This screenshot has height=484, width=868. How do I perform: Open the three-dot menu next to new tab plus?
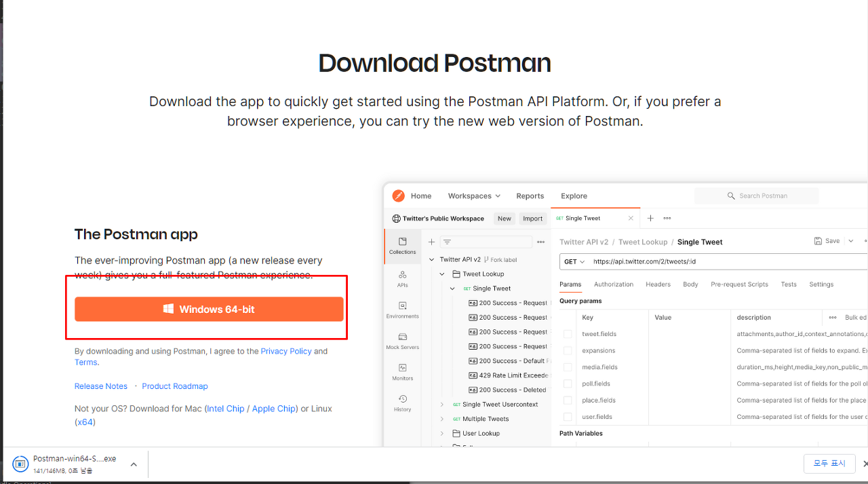[667, 219]
